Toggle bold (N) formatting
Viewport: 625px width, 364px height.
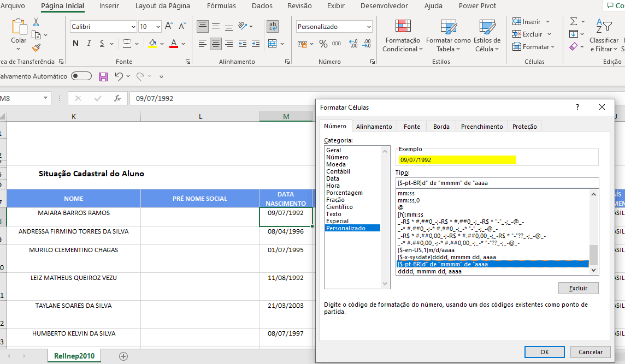75,44
